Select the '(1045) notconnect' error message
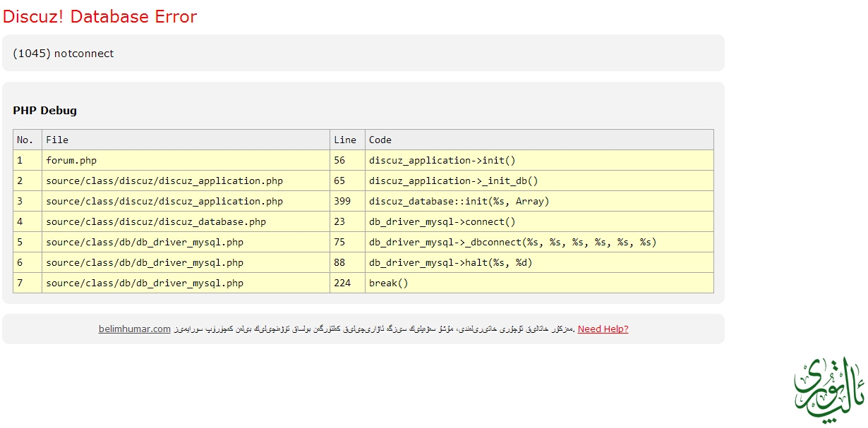This screenshot has width=868, height=428. click(x=64, y=54)
